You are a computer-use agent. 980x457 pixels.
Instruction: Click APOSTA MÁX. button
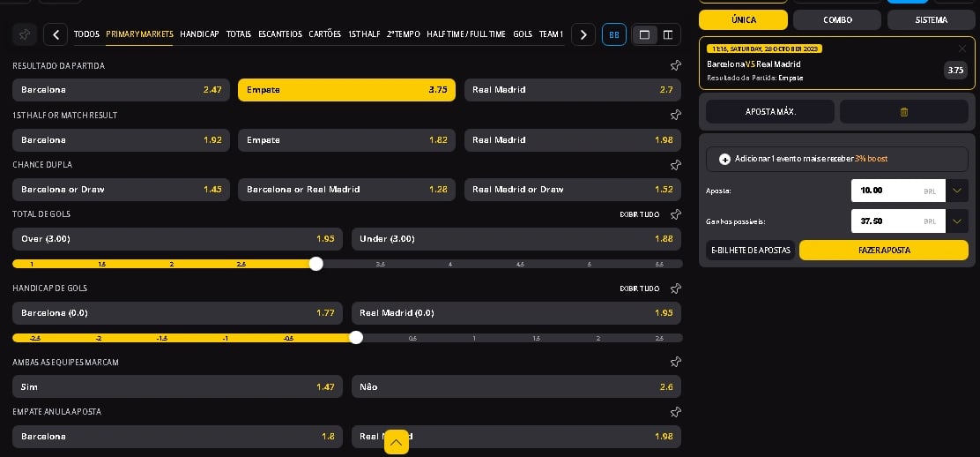770,111
